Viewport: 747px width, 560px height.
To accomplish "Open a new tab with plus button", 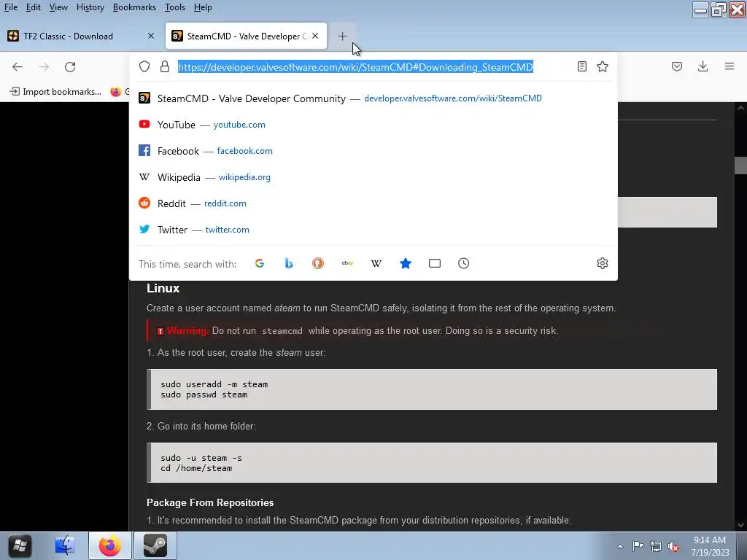I will [x=343, y=36].
